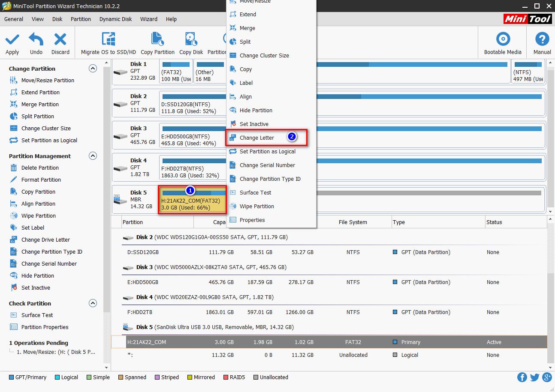Select the H:21AK22_COM partition block on Disk 5

pyautogui.click(x=193, y=200)
